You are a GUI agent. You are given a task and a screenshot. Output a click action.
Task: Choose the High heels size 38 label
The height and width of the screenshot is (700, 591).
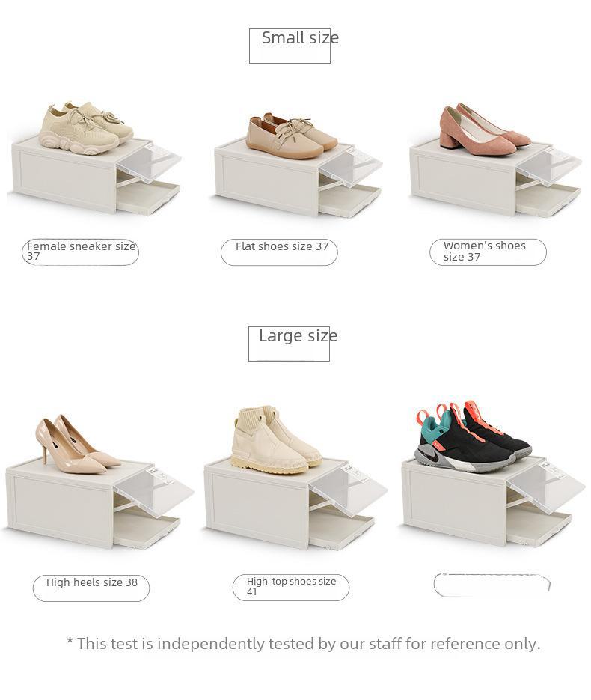click(x=91, y=588)
